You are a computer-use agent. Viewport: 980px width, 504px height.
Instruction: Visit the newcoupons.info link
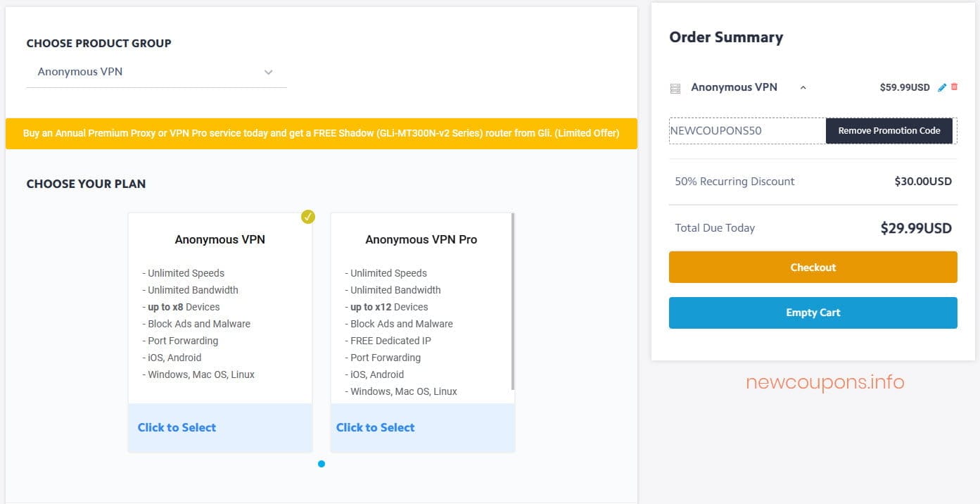pos(825,382)
